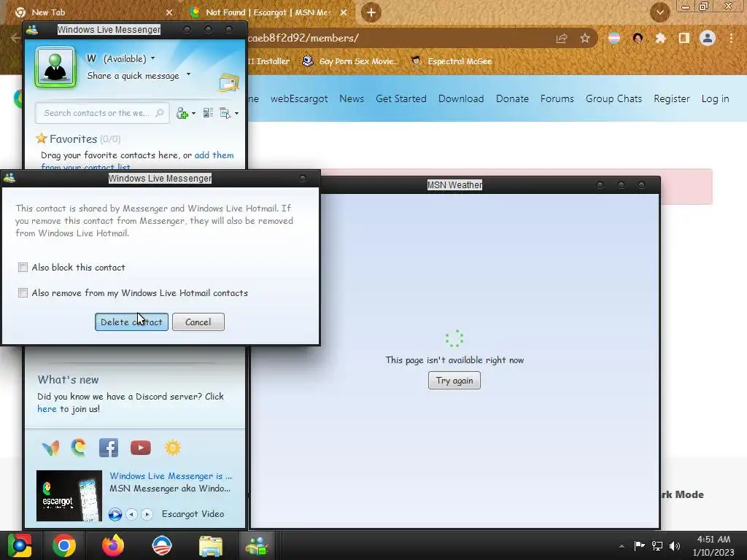Open the Escargot tab icon in Messenger
The height and width of the screenshot is (560, 747).
coord(79,447)
